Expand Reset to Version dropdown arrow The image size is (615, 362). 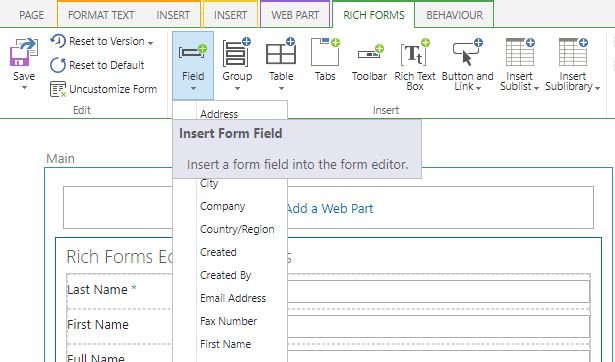tap(151, 43)
